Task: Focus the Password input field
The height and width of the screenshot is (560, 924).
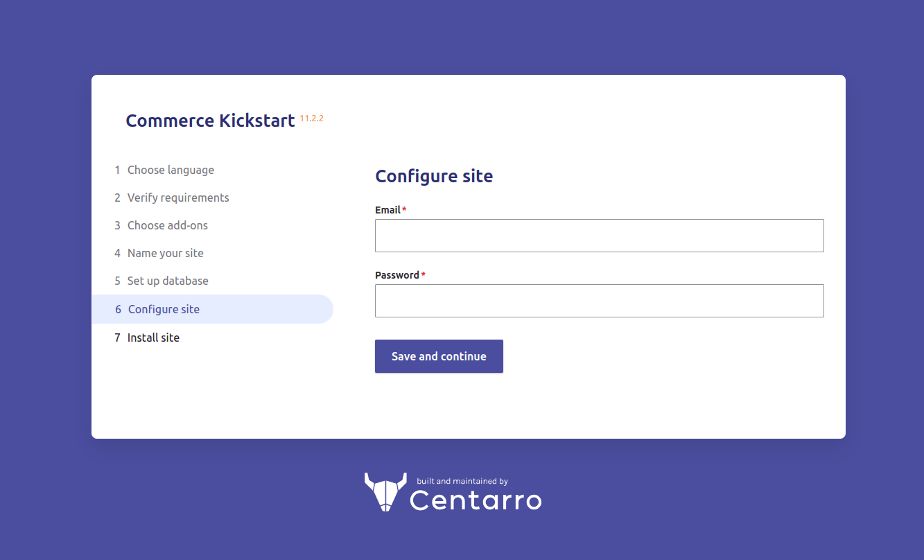Action: (600, 301)
